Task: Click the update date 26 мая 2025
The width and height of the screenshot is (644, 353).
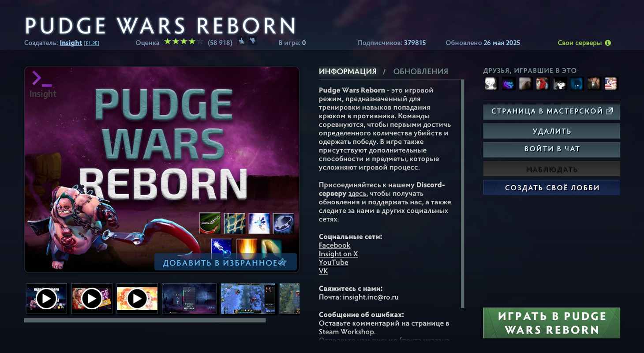Action: (x=502, y=43)
